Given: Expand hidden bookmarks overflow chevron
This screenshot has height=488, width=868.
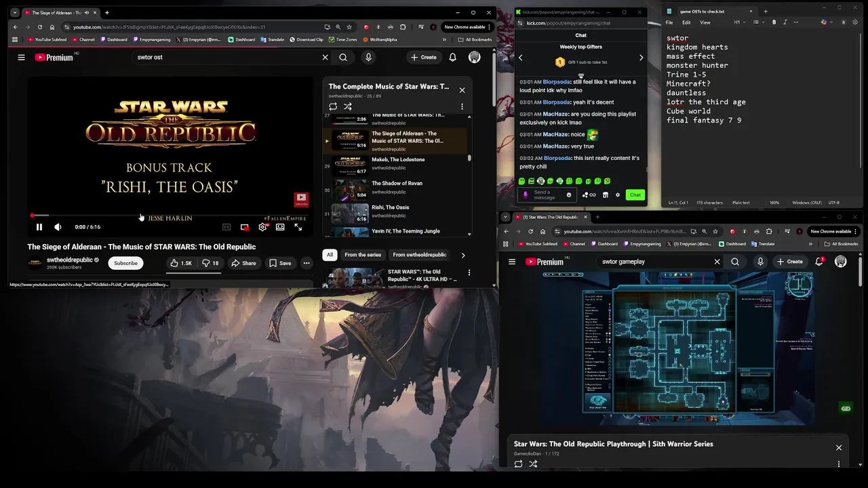Looking at the screenshot, I should (444, 39).
